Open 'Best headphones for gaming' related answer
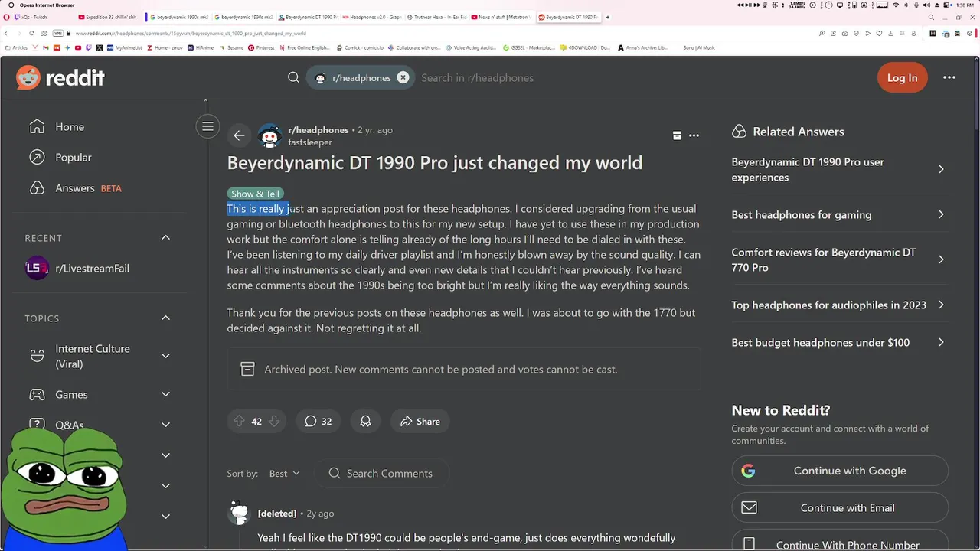The width and height of the screenshot is (980, 551). 838,214
